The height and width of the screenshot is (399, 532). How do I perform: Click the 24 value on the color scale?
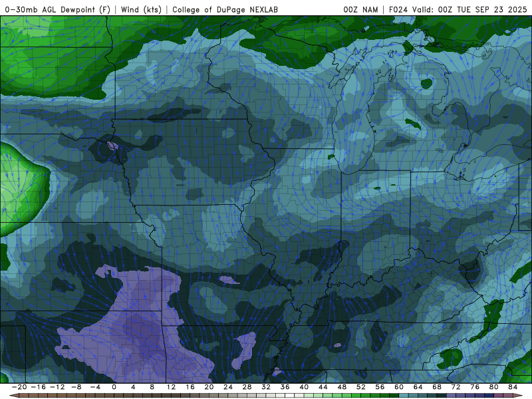(x=228, y=387)
